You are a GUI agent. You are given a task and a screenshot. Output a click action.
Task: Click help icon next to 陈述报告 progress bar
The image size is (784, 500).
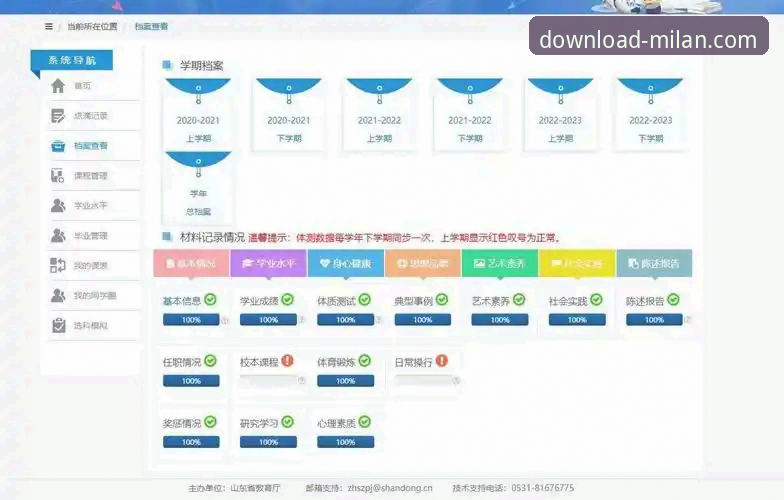pyautogui.click(x=688, y=320)
